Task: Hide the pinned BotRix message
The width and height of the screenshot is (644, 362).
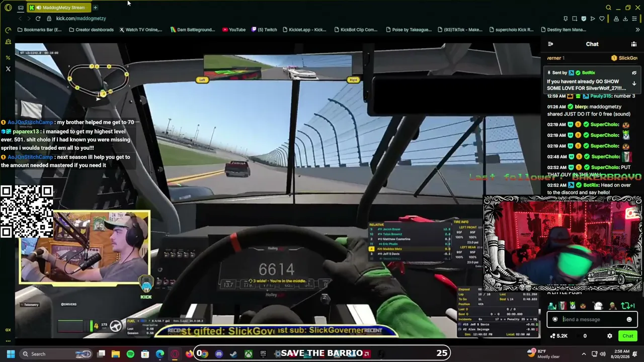Action: coord(634,73)
